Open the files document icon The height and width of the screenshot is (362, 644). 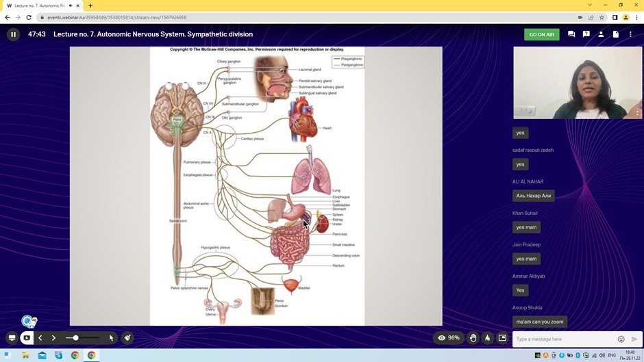coord(616,34)
